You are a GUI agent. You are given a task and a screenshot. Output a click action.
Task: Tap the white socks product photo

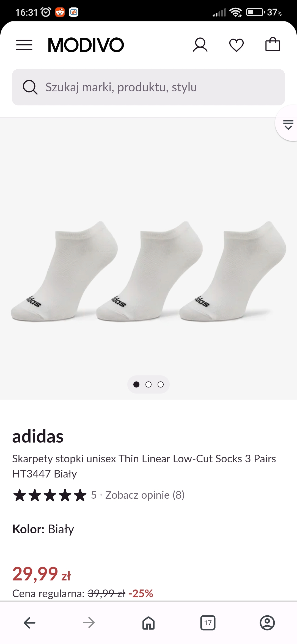coord(148,271)
